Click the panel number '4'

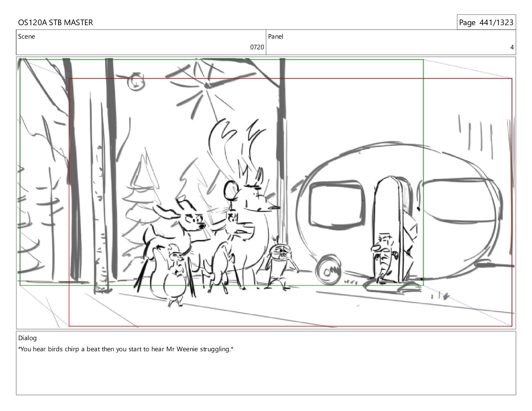coord(512,47)
